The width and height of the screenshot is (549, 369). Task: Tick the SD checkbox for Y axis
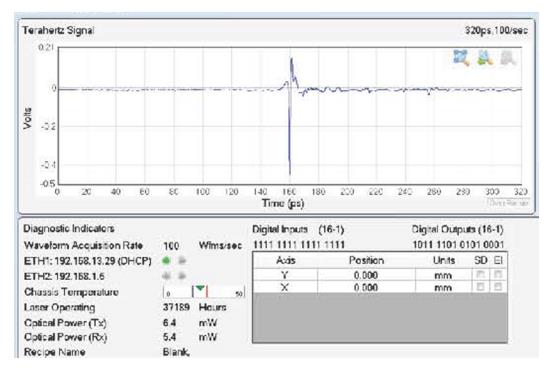[x=481, y=274]
